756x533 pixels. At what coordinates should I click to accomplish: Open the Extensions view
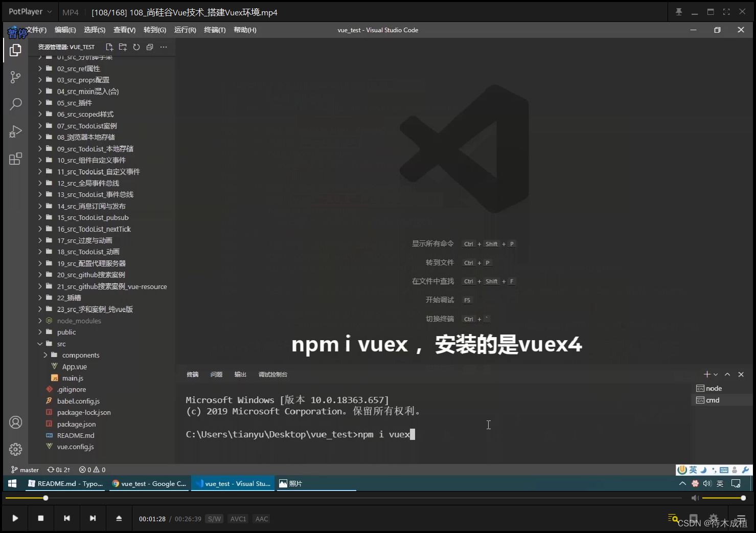[15, 159]
